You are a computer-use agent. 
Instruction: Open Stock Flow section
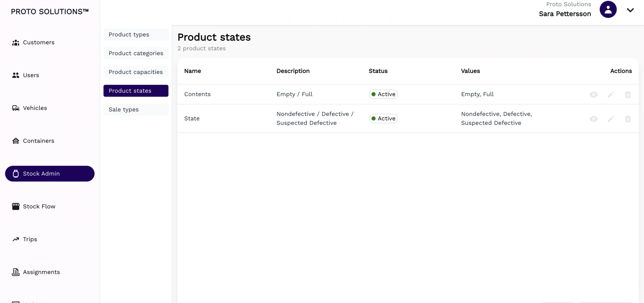(50, 206)
